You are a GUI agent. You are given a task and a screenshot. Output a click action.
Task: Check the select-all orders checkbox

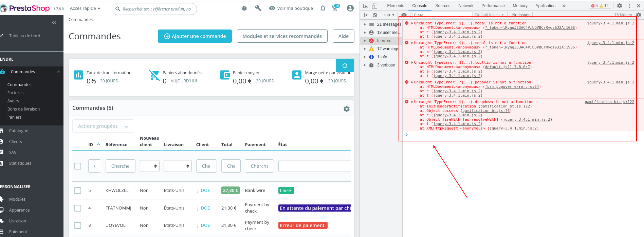click(78, 166)
